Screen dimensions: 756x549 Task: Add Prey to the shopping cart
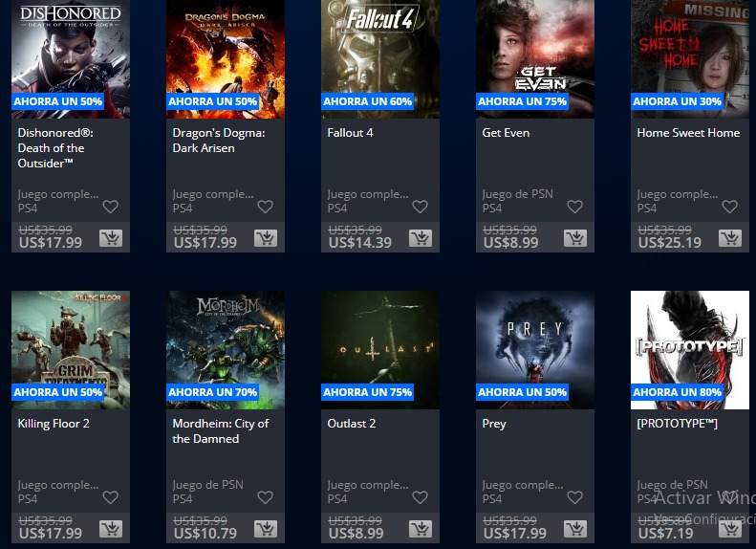click(x=575, y=529)
